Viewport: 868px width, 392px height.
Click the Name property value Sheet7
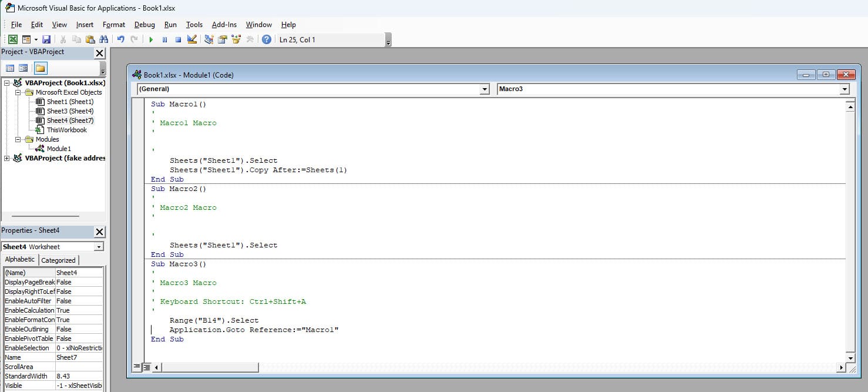click(79, 357)
